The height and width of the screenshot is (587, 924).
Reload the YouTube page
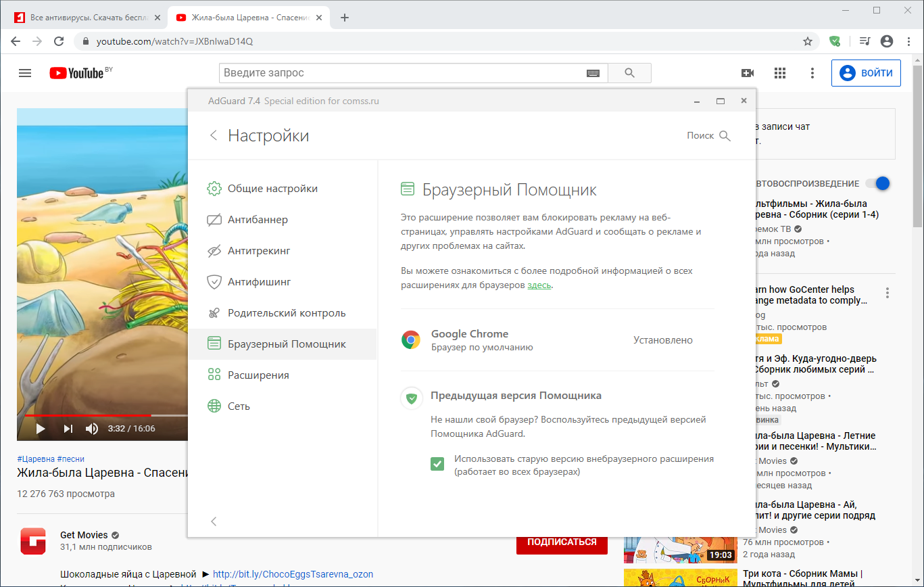(59, 41)
